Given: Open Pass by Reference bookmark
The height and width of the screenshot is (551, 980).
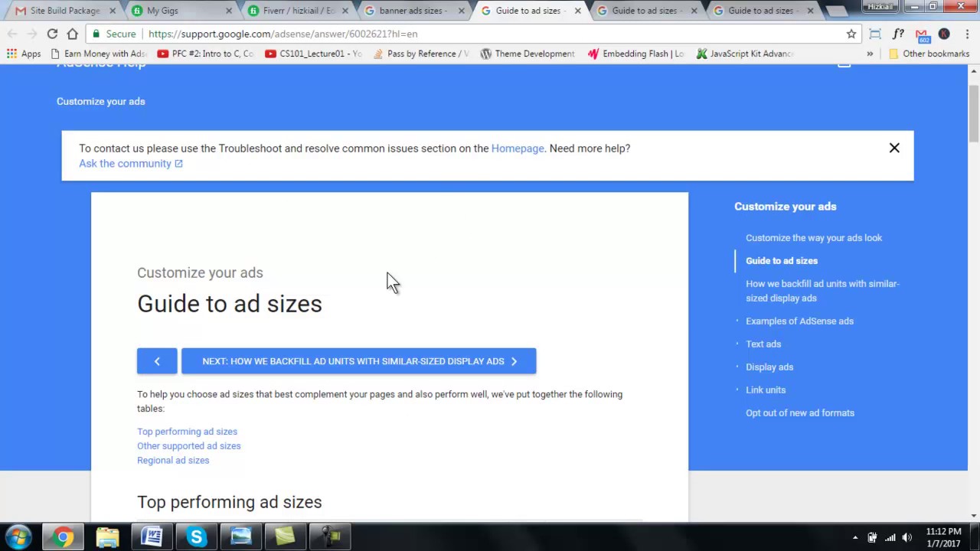Looking at the screenshot, I should pos(421,54).
